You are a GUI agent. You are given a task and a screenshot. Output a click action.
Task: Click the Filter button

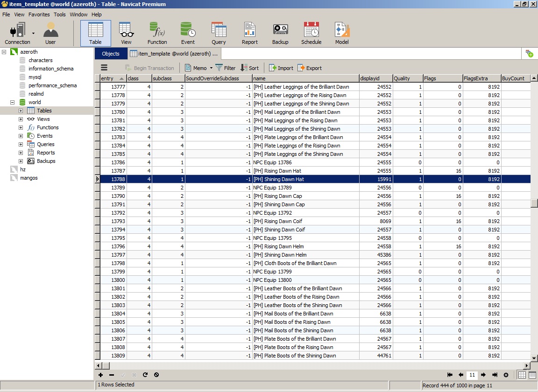pos(226,68)
